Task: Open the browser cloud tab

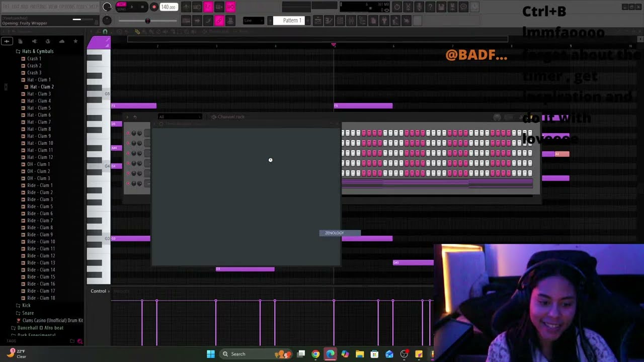Action: [61, 41]
